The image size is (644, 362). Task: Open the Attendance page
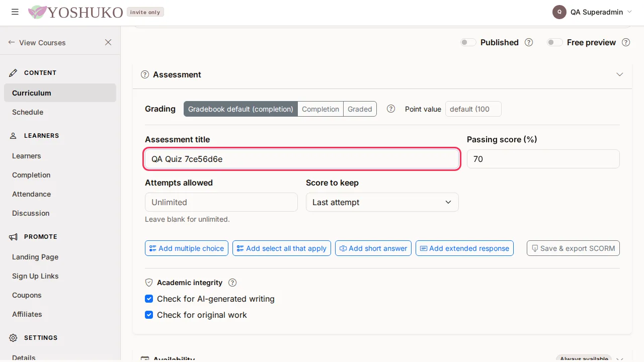(x=60, y=194)
